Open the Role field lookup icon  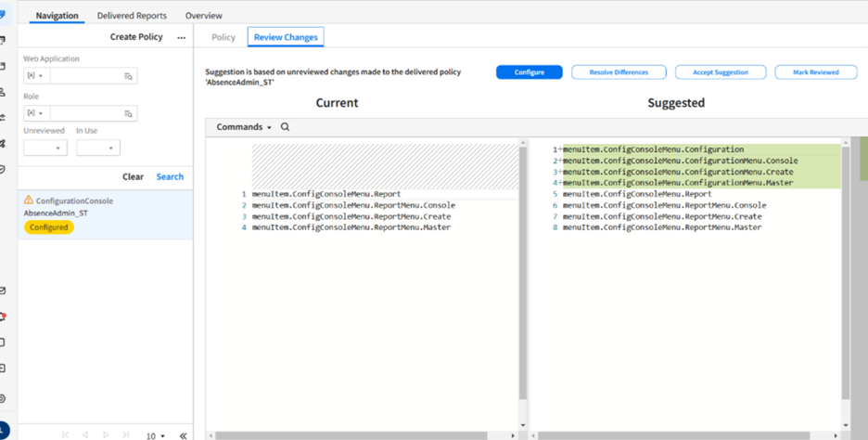pyautogui.click(x=129, y=113)
